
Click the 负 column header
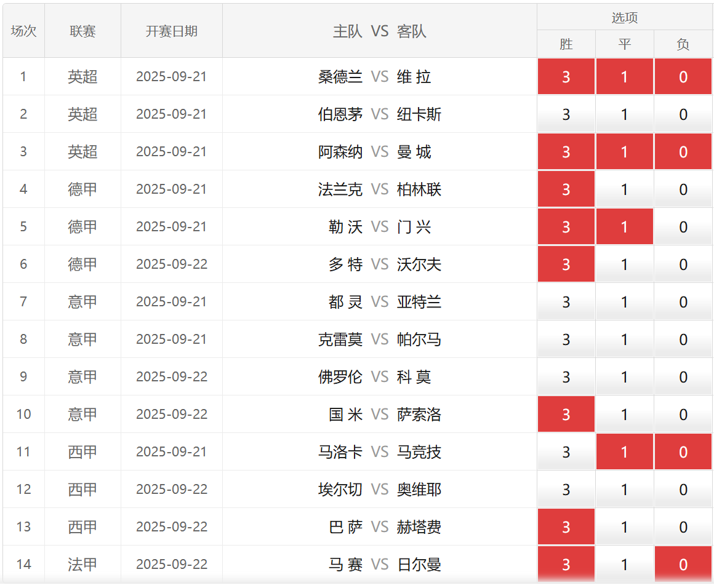[x=683, y=44]
